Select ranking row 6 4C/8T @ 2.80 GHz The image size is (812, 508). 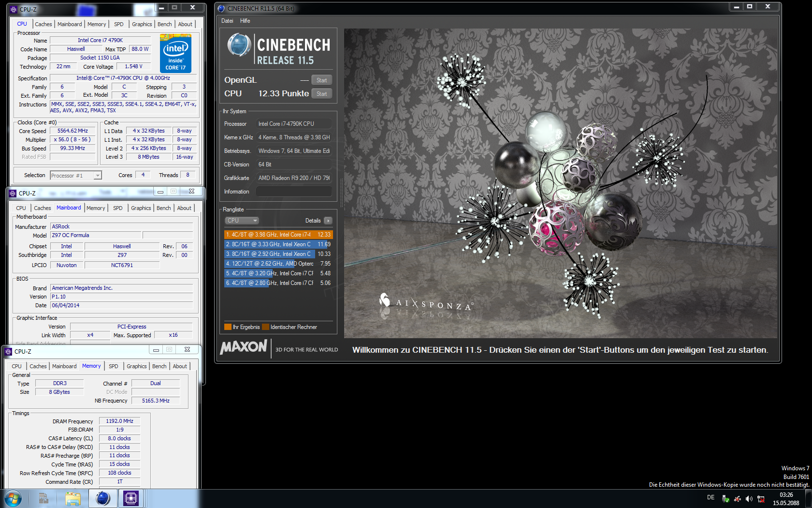tap(278, 283)
